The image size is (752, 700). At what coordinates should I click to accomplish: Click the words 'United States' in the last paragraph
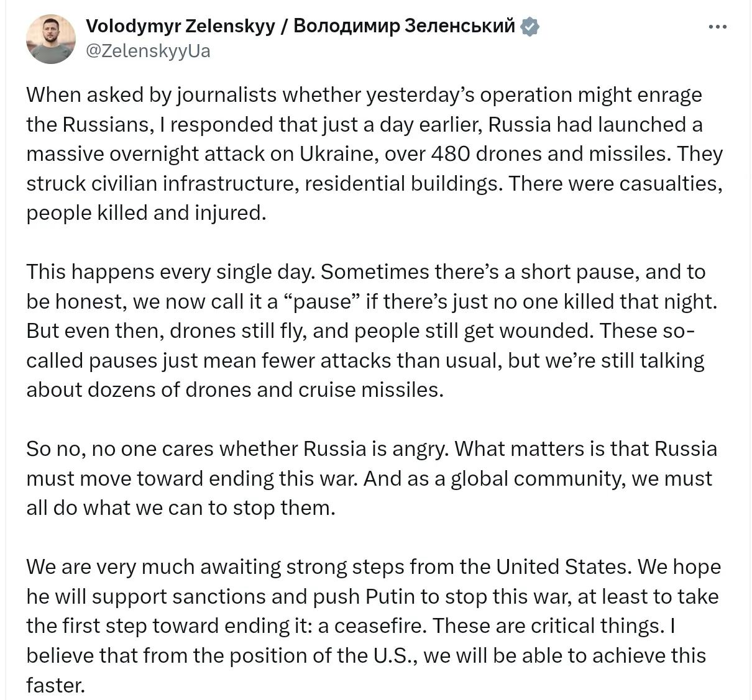(x=562, y=566)
